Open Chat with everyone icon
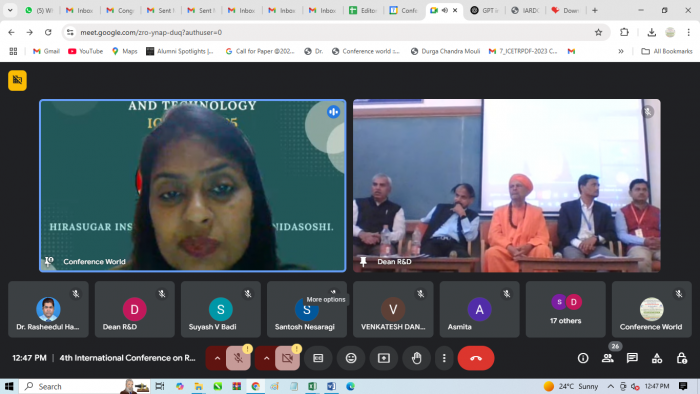 tap(632, 358)
